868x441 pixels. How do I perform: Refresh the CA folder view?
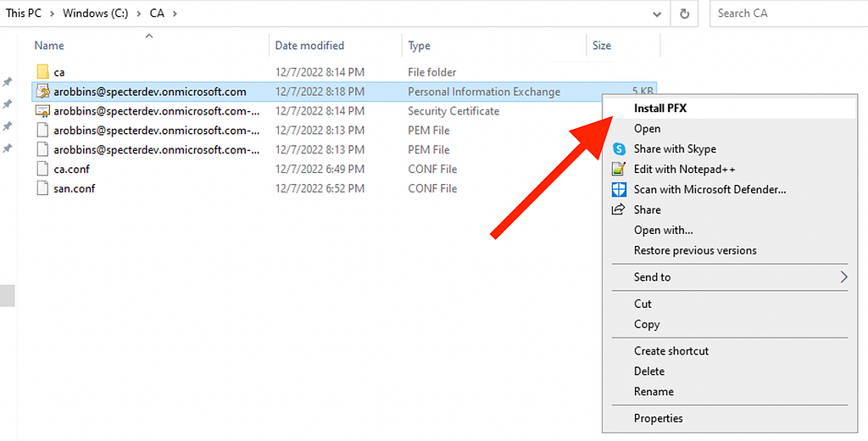tap(684, 14)
